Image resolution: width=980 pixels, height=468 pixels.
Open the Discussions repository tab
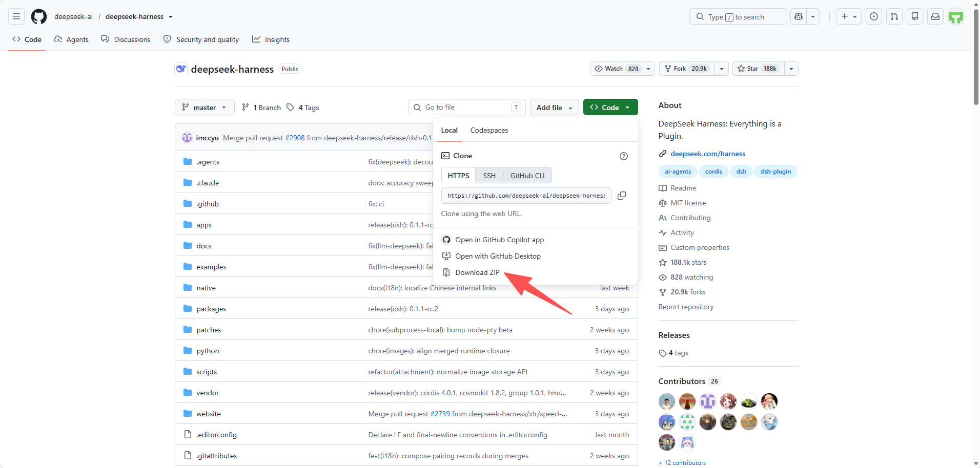126,39
